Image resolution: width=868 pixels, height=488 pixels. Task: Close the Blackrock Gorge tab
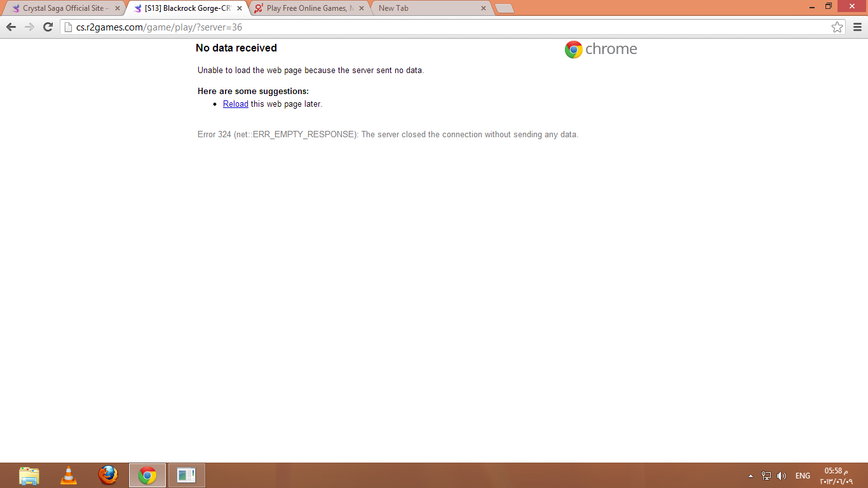(x=240, y=8)
